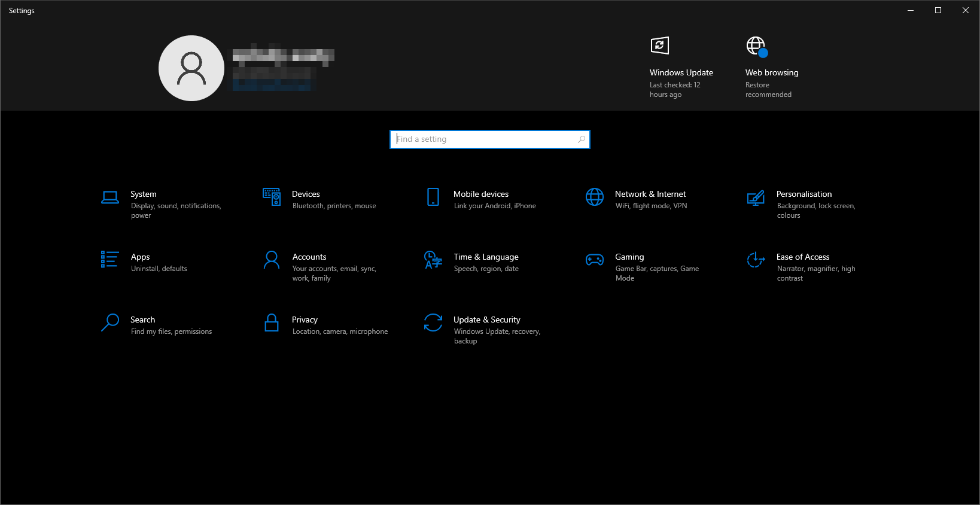Screen dimensions: 980x505
Task: Click the Devices keyboard and speaker icon
Action: pos(272,197)
